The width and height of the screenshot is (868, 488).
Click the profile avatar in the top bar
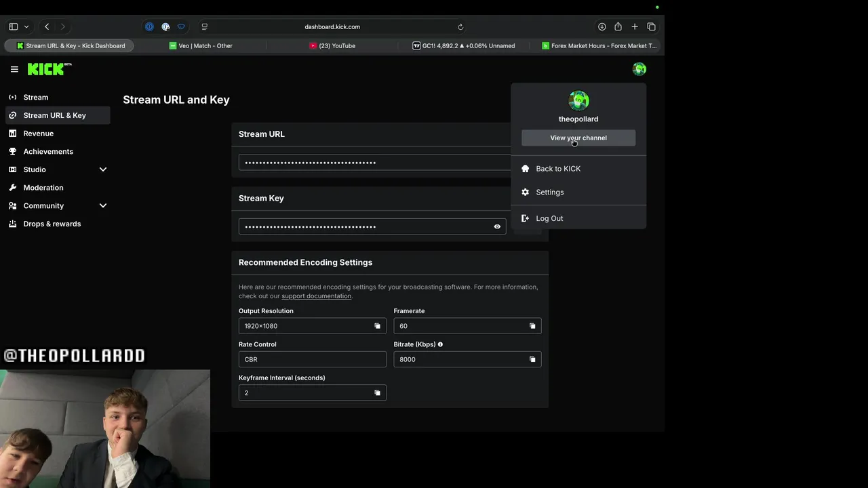point(639,69)
